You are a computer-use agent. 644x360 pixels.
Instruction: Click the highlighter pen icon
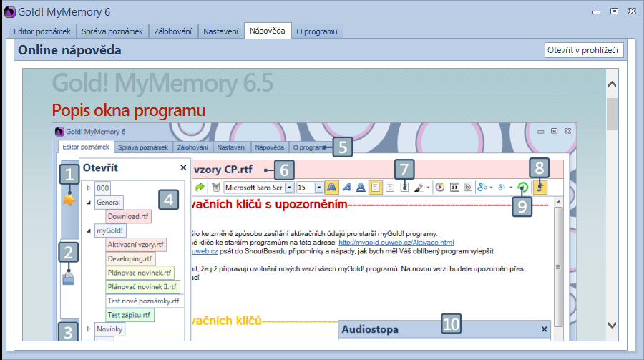point(419,188)
